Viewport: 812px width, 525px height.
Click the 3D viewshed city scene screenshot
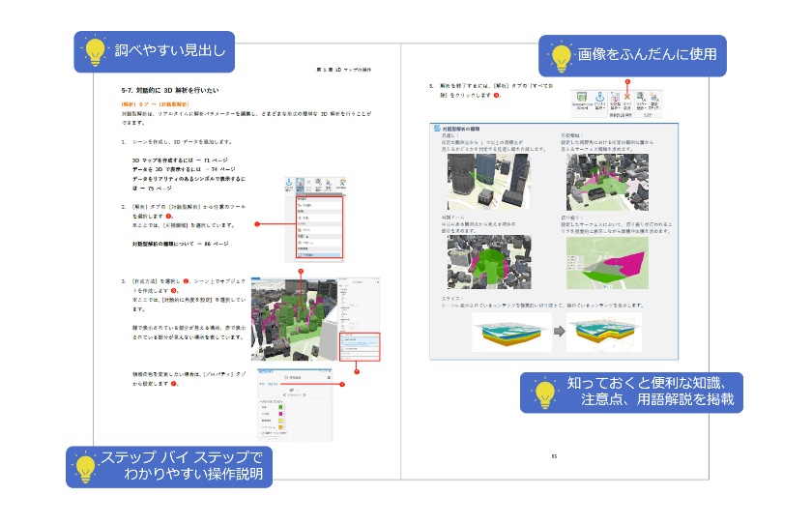coord(290,317)
